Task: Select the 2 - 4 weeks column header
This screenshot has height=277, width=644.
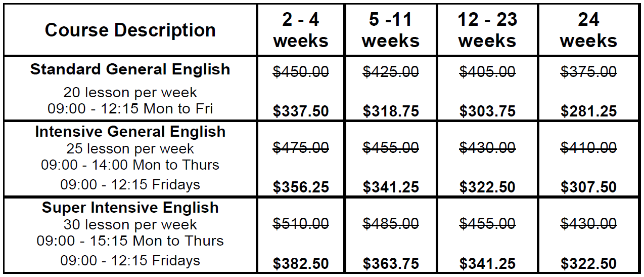Action: pos(301,30)
